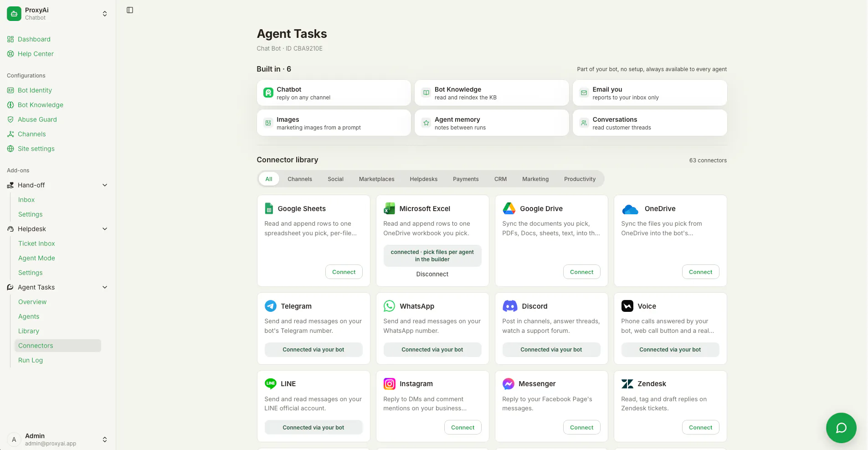Select the Social filter tab
868x450 pixels.
335,179
